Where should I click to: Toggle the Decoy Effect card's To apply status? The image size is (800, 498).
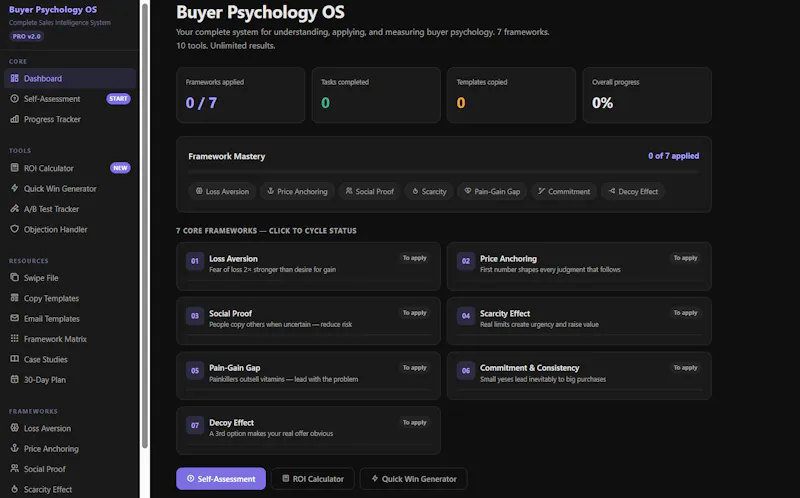coord(414,422)
